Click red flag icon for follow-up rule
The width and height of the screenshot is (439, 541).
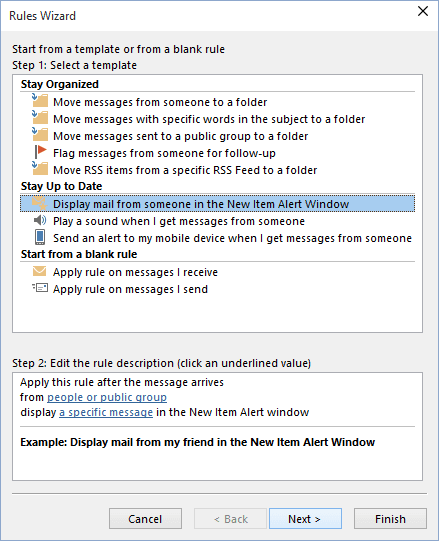point(40,152)
